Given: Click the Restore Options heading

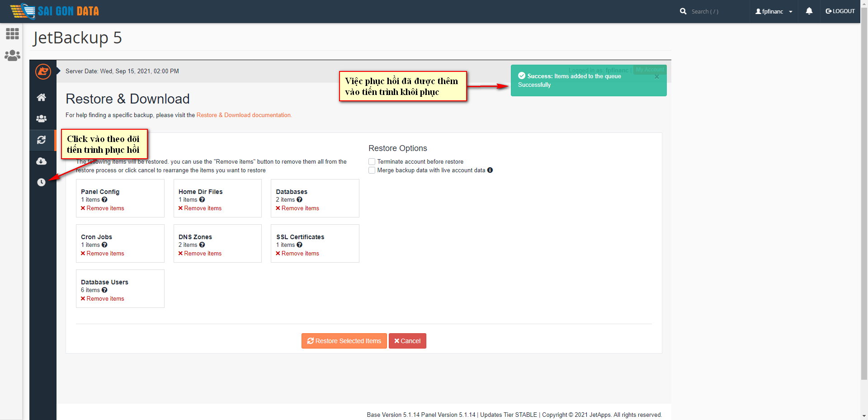Looking at the screenshot, I should point(397,148).
